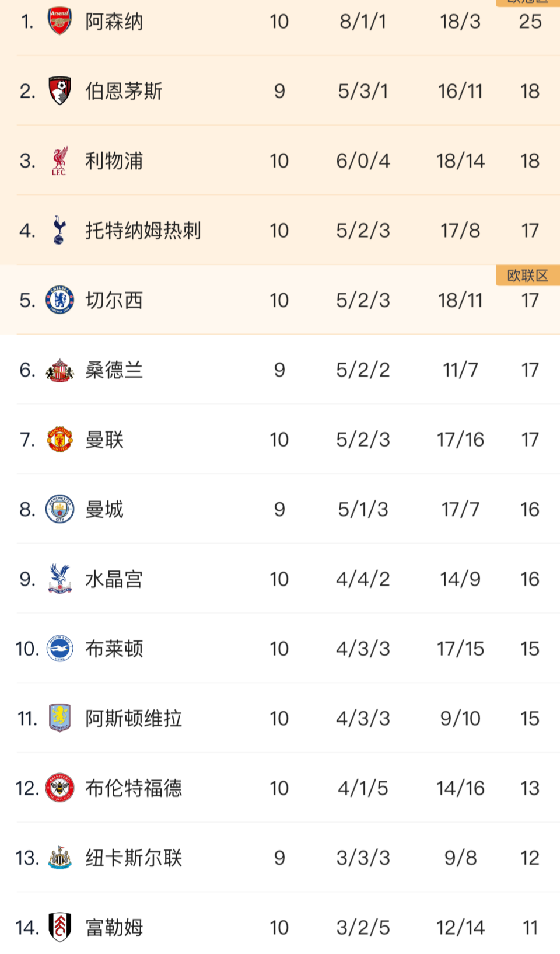Screen dimensions: 560x954
Task: Click the Sunderland club crest
Action: pos(60,370)
